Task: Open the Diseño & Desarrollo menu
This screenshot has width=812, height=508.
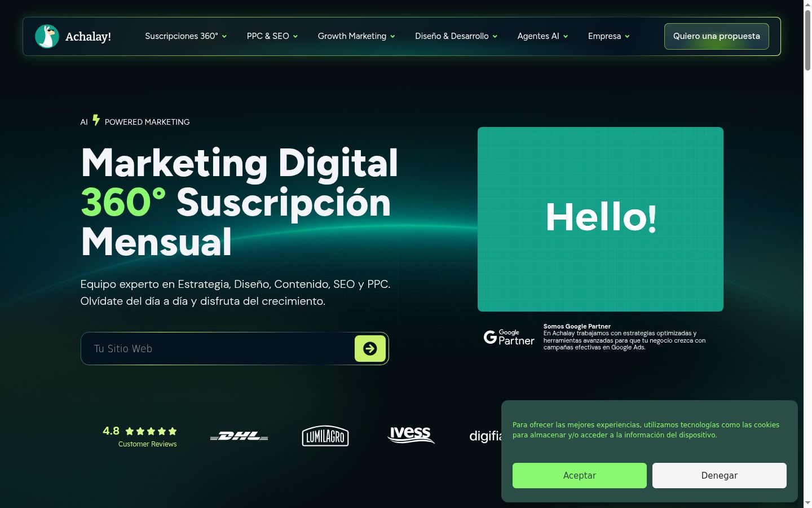Action: tap(452, 36)
